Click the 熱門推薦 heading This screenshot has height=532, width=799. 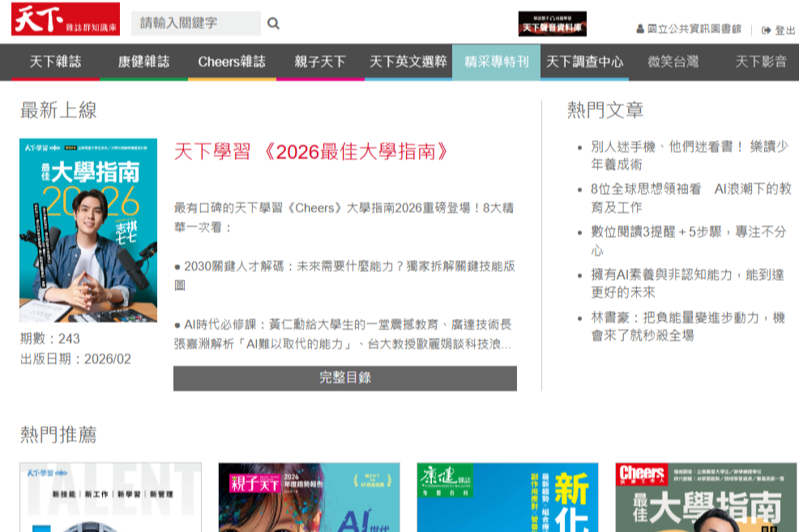58,435
